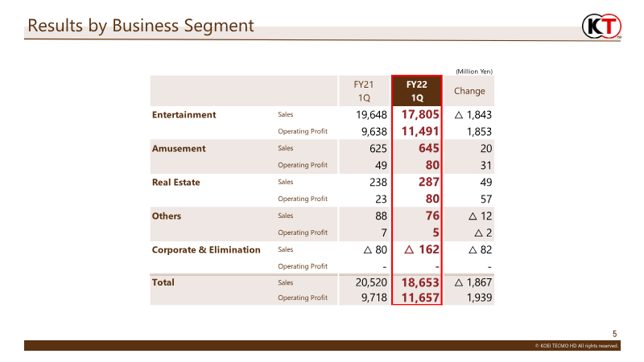Select the FY21 total sales 20,520
Image resolution: width=644 pixels, height=362 pixels.
click(x=371, y=282)
